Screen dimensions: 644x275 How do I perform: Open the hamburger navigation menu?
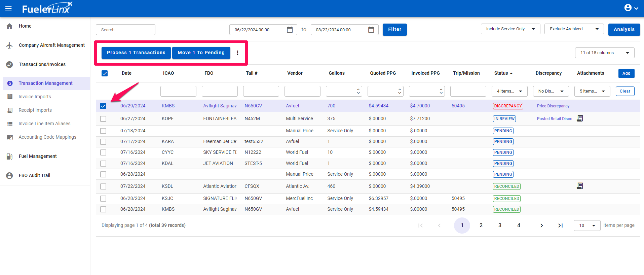coord(8,8)
